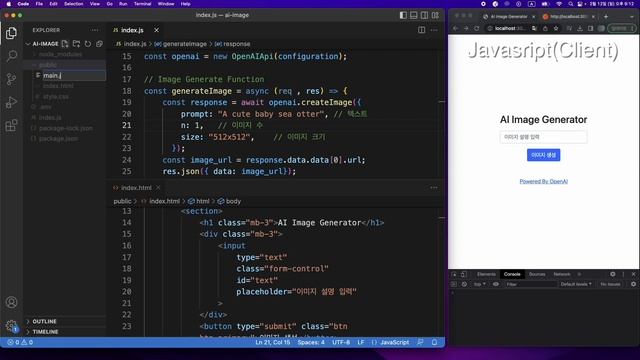Open Explorer views and more actions menu
Image resolution: width=640 pixels, height=360 pixels.
[x=95, y=30]
